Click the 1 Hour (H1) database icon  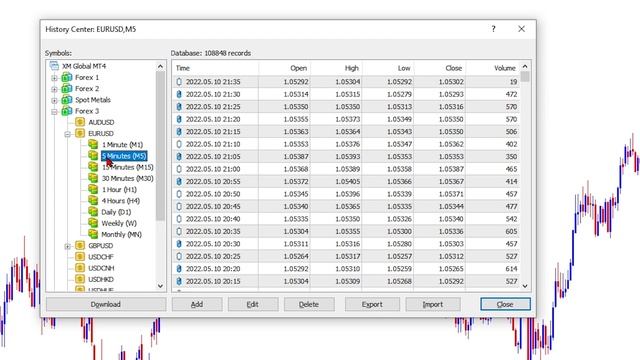pyautogui.click(x=93, y=189)
